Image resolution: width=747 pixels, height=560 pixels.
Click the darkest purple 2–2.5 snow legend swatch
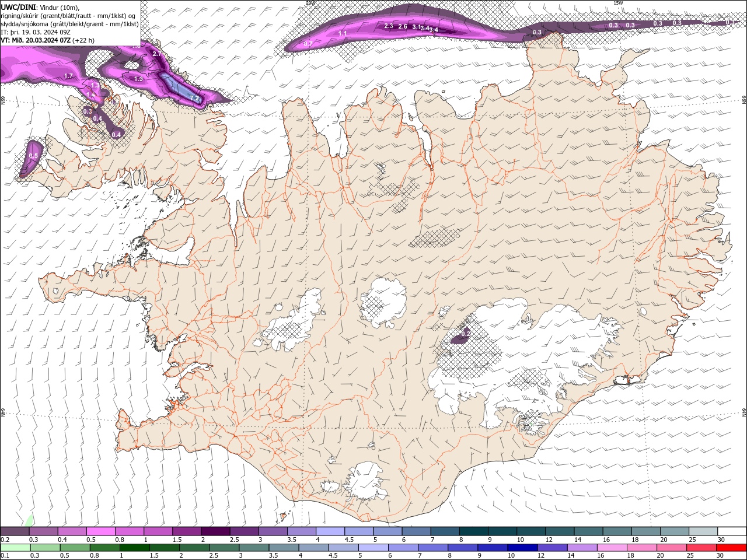215,531
